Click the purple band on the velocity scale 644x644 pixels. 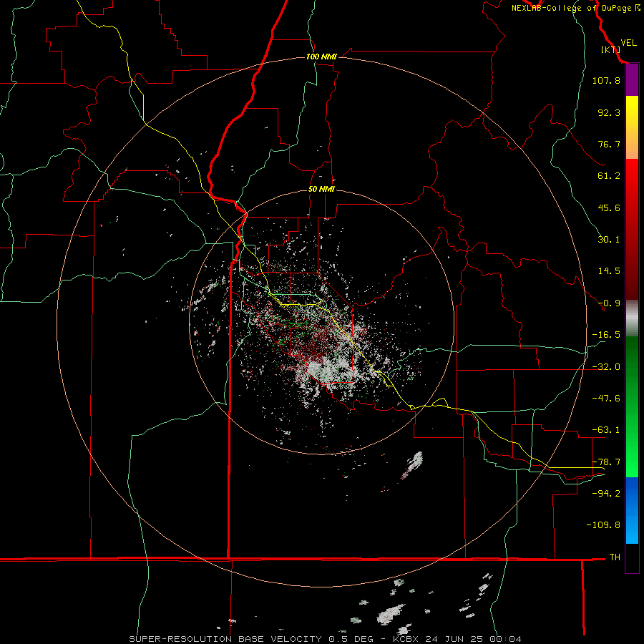[x=632, y=80]
